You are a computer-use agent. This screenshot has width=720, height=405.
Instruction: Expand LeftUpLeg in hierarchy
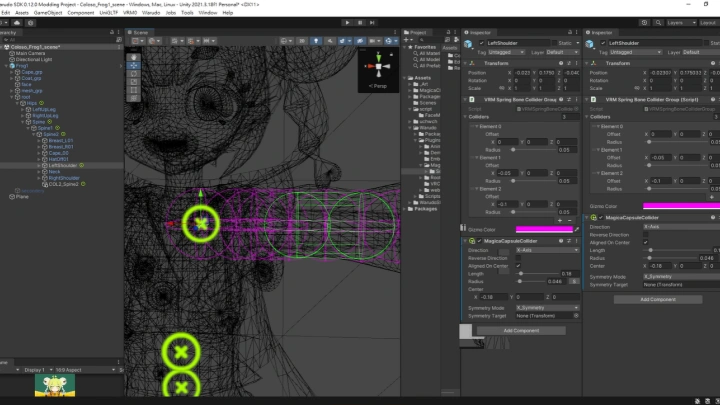pos(22,109)
